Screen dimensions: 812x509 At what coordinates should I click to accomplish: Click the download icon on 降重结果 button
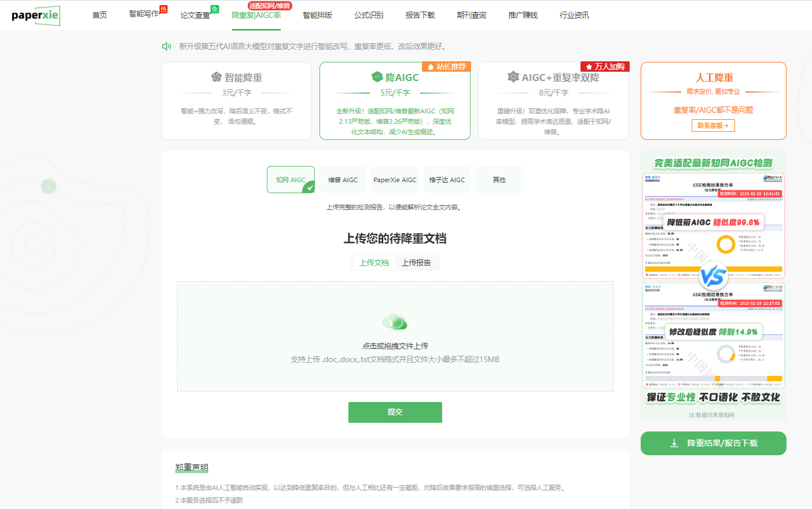click(674, 443)
